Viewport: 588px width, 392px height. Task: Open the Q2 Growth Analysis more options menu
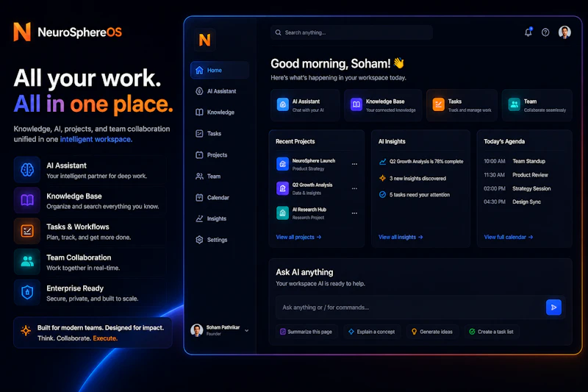(354, 188)
